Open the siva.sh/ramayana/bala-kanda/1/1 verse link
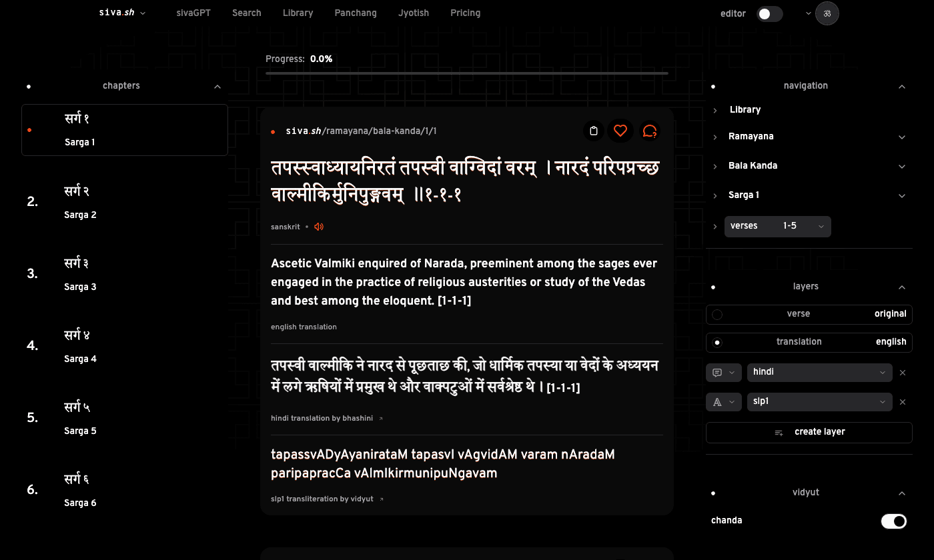Image resolution: width=934 pixels, height=560 pixels. 361,131
